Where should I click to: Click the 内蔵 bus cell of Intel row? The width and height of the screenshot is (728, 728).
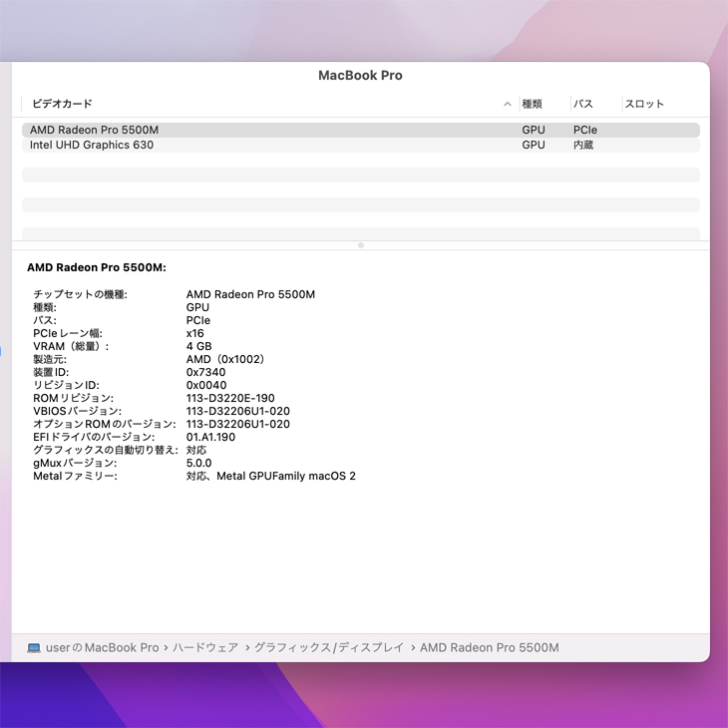pos(583,145)
